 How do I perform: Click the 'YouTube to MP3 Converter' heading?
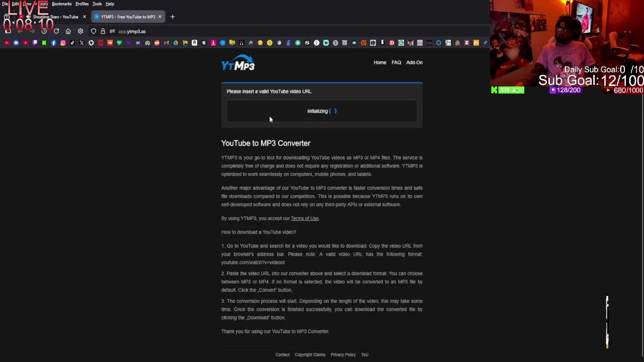(266, 143)
